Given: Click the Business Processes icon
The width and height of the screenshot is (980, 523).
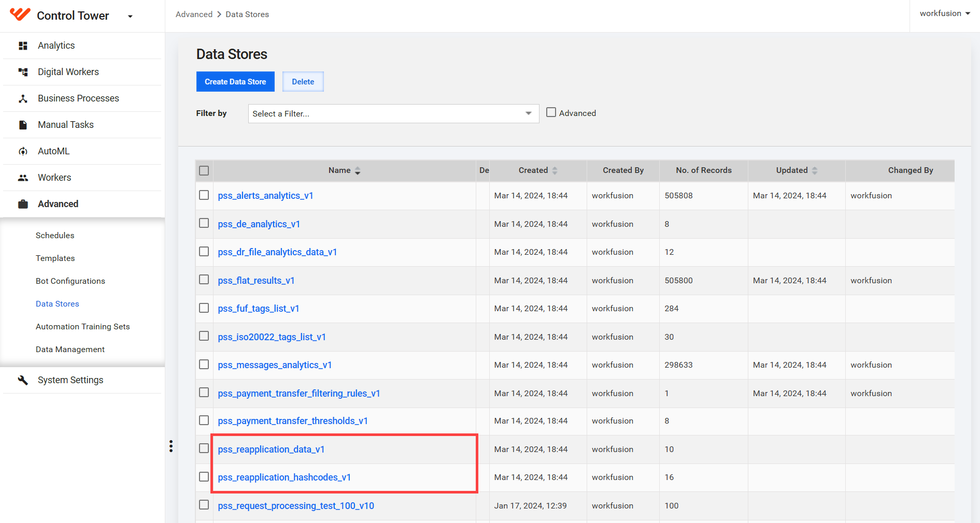Looking at the screenshot, I should pyautogui.click(x=23, y=98).
